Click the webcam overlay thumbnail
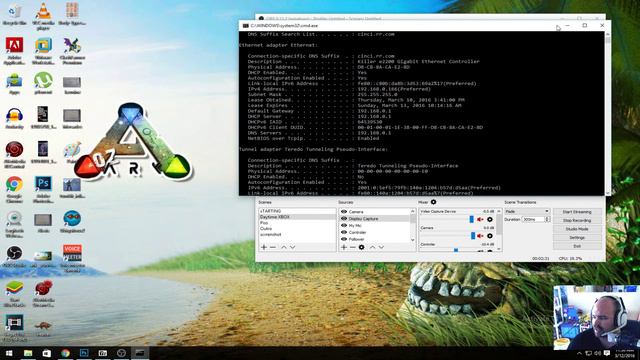The width and height of the screenshot is (640, 360). coord(596,317)
